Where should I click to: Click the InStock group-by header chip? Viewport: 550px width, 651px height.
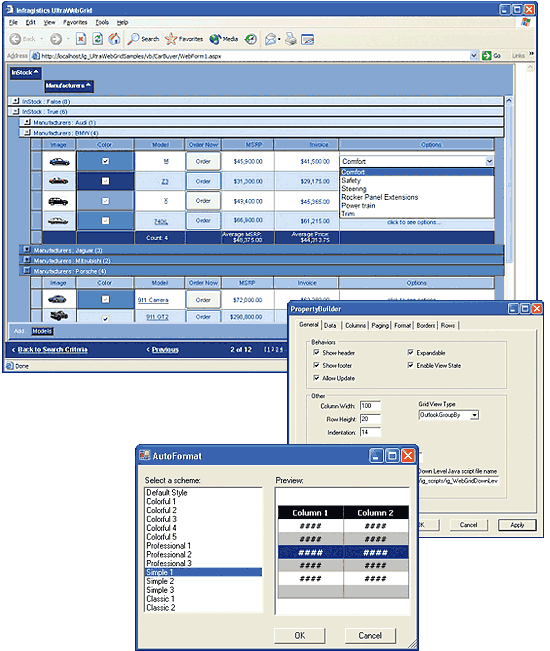(25, 73)
